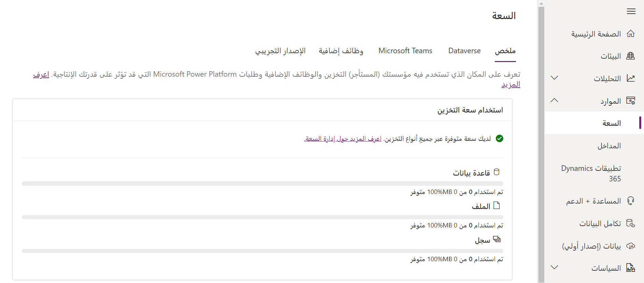Click the headset icon beside المساعدة + الدعم
644x283 pixels.
pos(631,201)
